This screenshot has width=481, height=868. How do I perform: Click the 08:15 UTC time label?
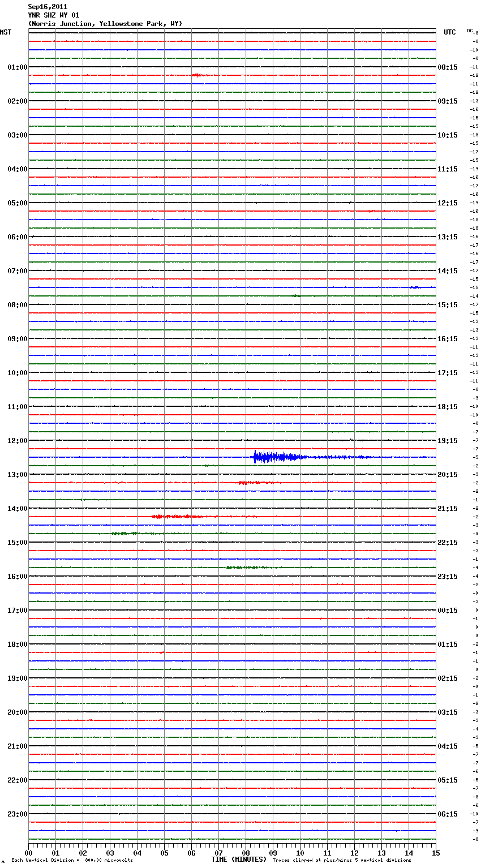tap(448, 67)
